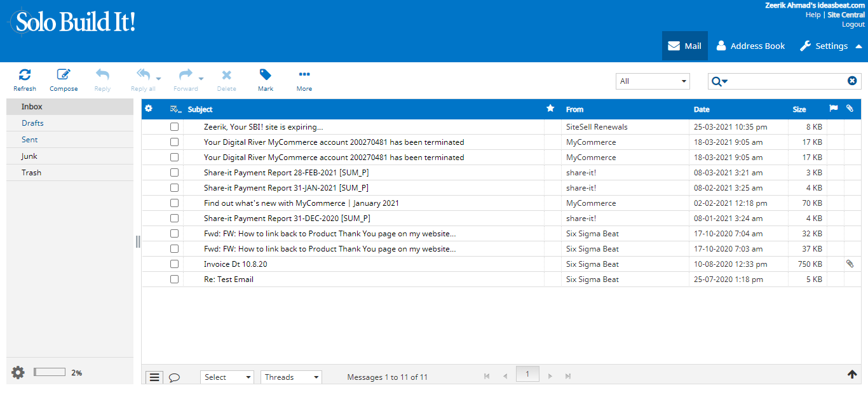Screen dimensions: 868x397
Task: Check the Invoice Dt 10.8.20 message
Action: [175, 264]
